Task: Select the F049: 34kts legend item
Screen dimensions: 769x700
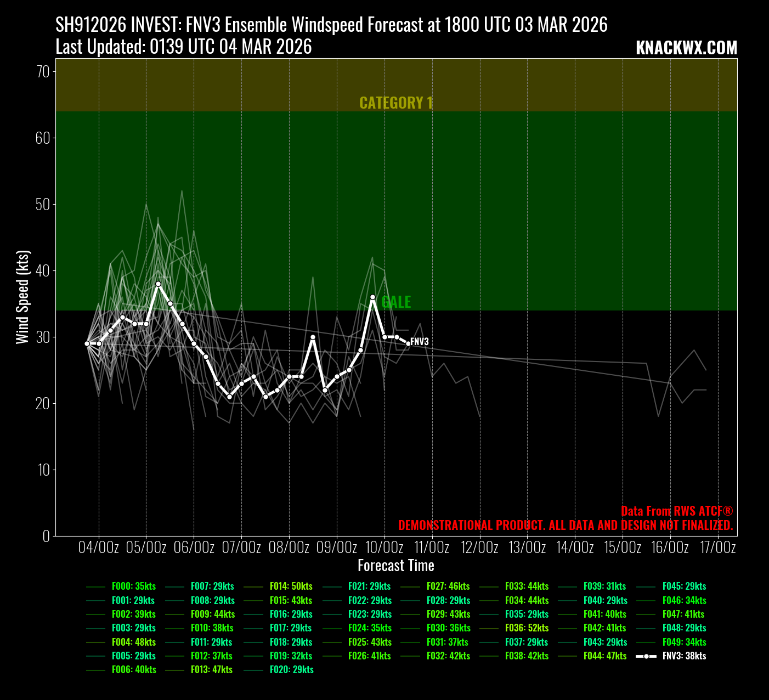Action: (x=684, y=642)
